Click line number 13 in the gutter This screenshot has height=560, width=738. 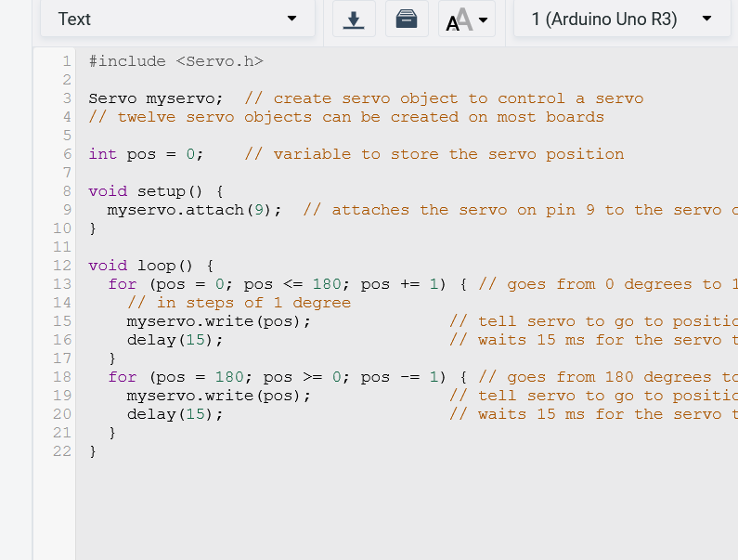[62, 284]
